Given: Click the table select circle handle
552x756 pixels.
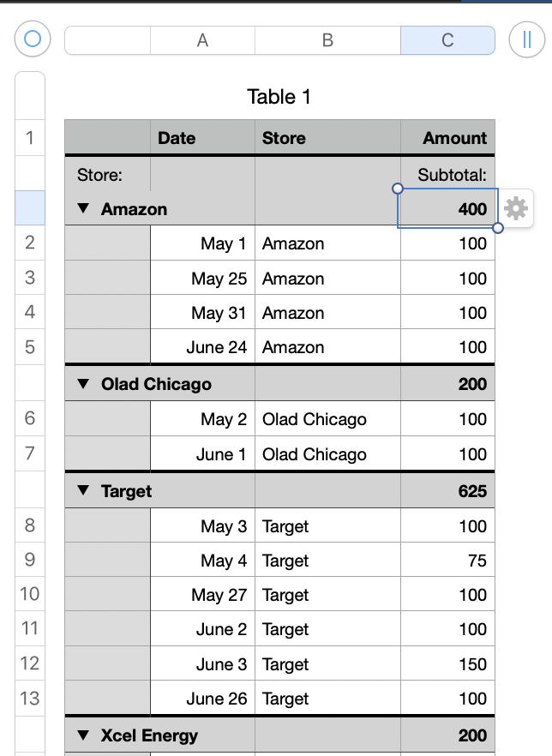Looking at the screenshot, I should point(33,39).
